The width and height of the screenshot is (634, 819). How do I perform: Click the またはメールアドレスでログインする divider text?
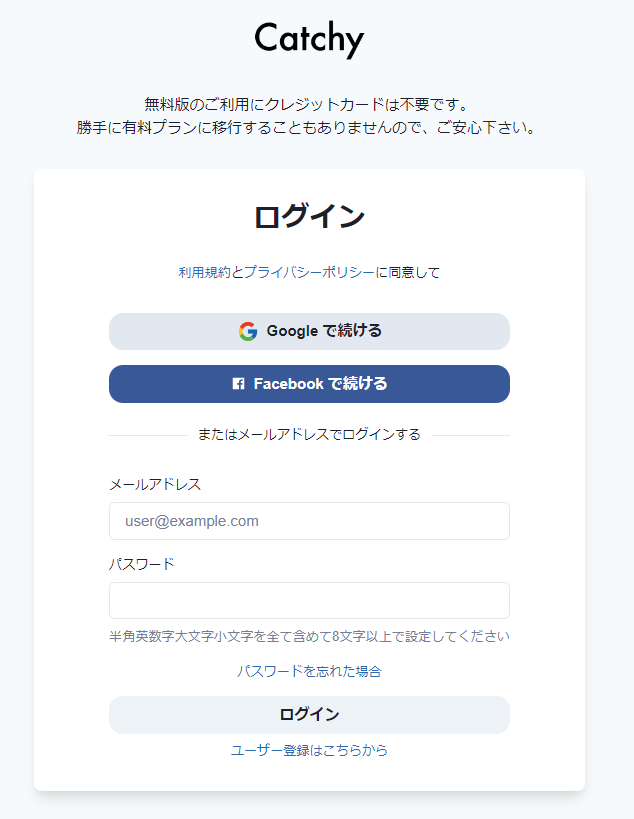(309, 435)
